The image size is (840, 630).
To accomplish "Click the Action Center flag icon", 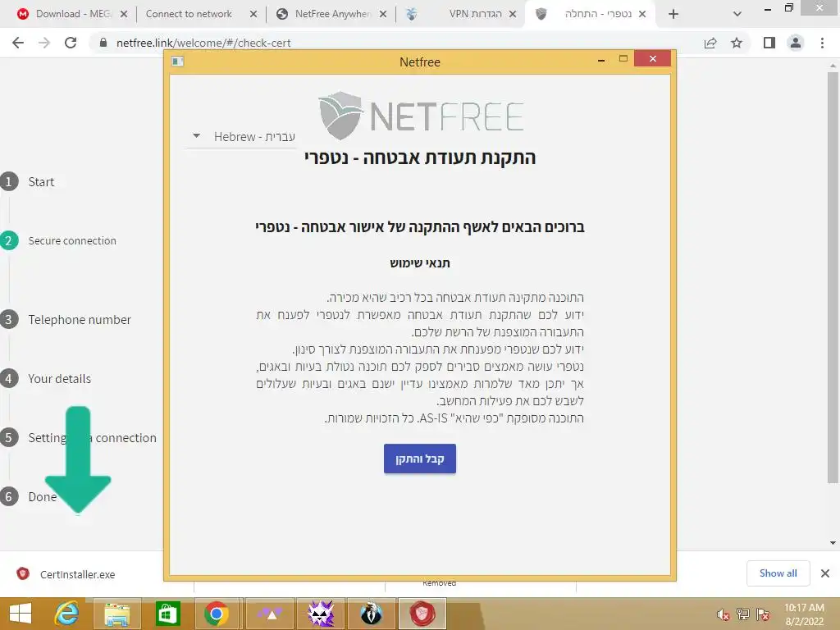I will (x=763, y=614).
